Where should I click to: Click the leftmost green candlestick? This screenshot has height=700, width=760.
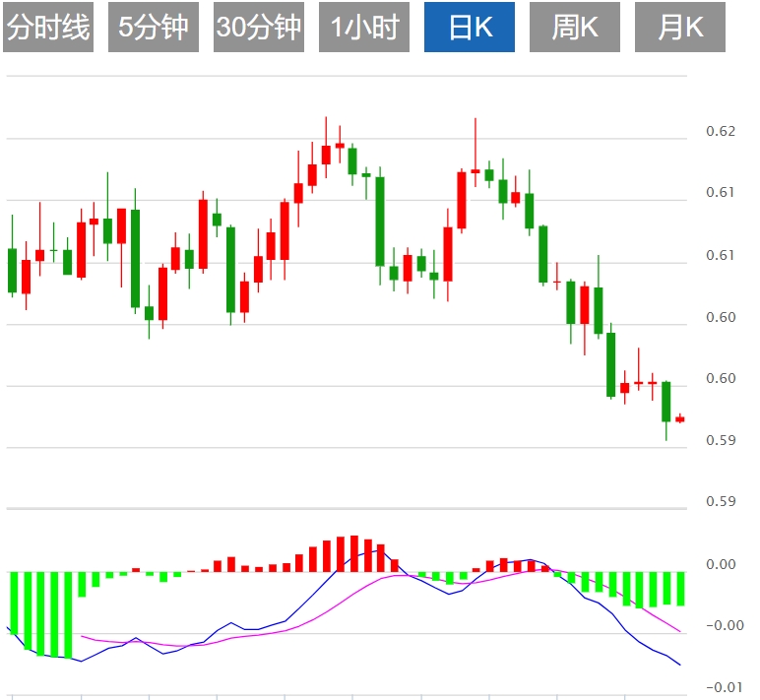[x=12, y=270]
